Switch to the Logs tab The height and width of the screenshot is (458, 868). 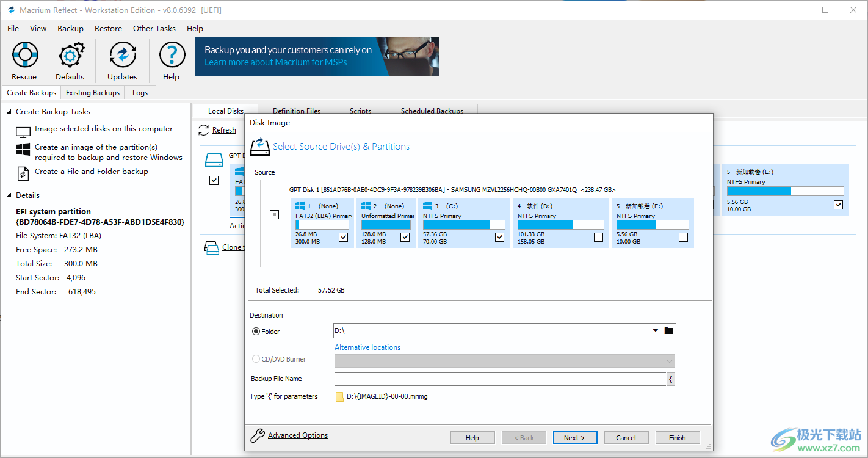(140, 93)
